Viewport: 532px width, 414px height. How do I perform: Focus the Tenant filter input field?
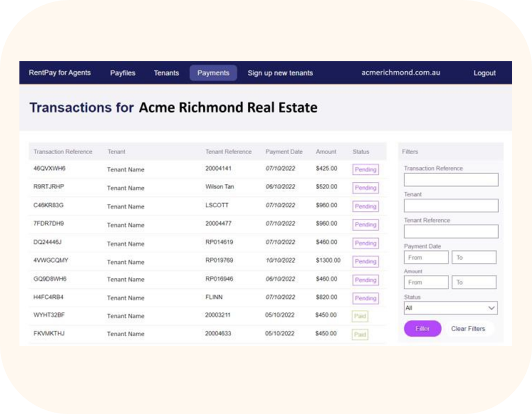(x=451, y=206)
